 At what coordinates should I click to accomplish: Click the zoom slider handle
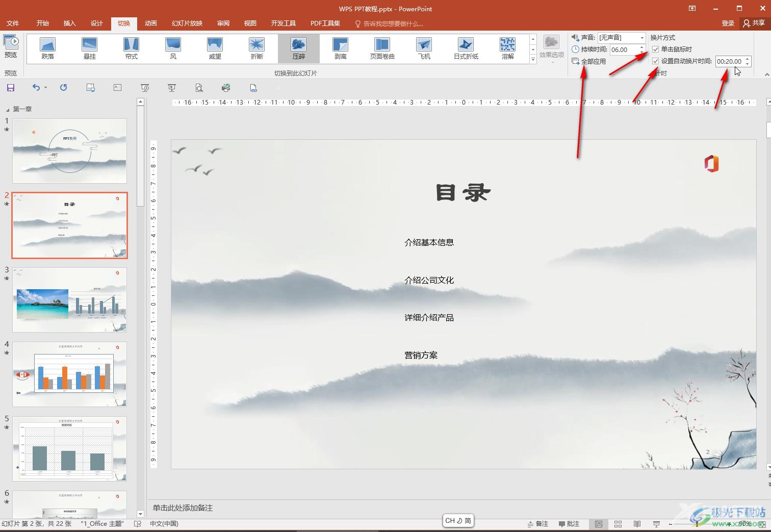(x=698, y=524)
